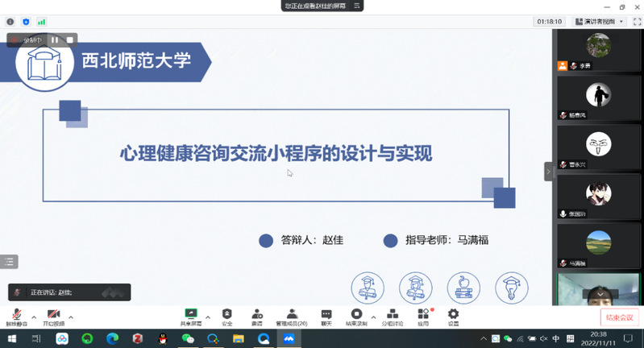Unmute microphone with 解除静音 button
The image size is (644, 348).
(15, 316)
